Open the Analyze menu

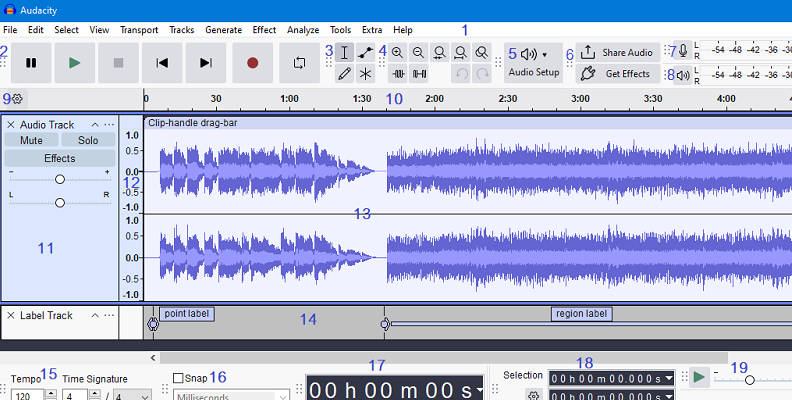tap(303, 30)
